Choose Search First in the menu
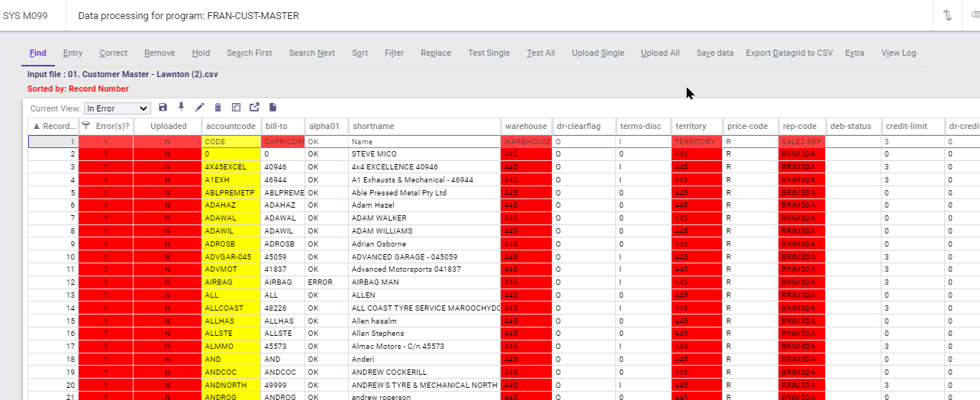 [250, 53]
